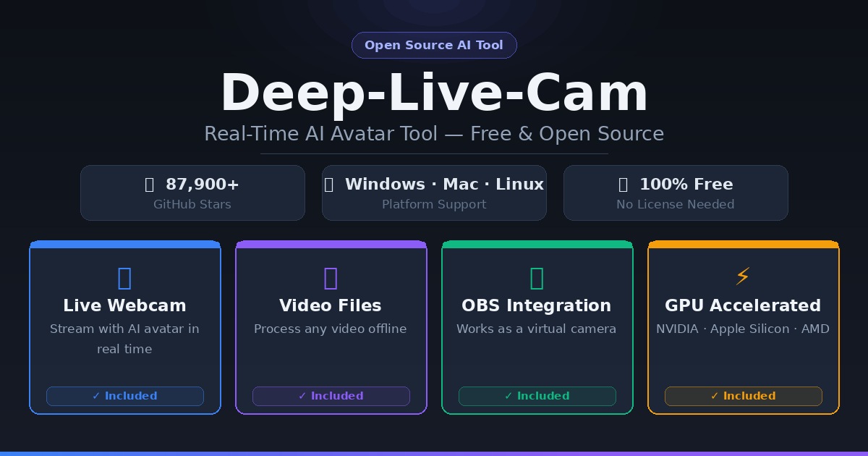Image resolution: width=868 pixels, height=456 pixels.
Task: Select the platform support laptop icon
Action: (x=331, y=185)
